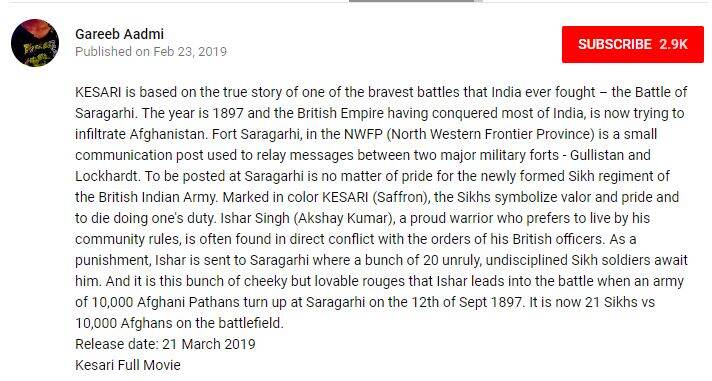The height and width of the screenshot is (381, 712).
Task: Click the "Gullistan" fort name in description
Action: (x=597, y=155)
